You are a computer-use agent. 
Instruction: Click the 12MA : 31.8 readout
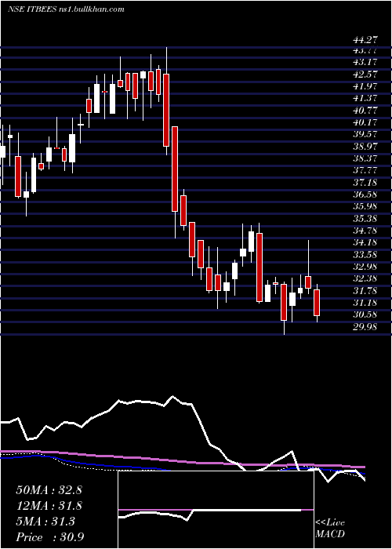(x=49, y=506)
